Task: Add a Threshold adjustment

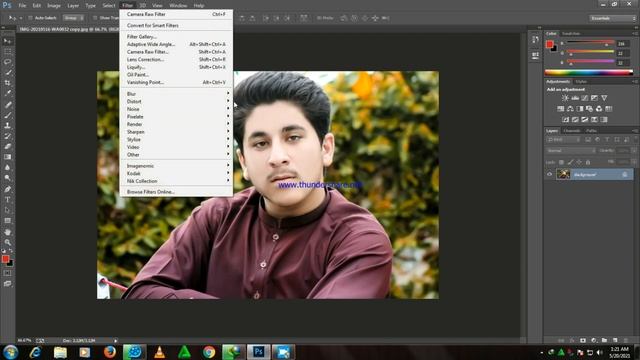Action: point(585,120)
